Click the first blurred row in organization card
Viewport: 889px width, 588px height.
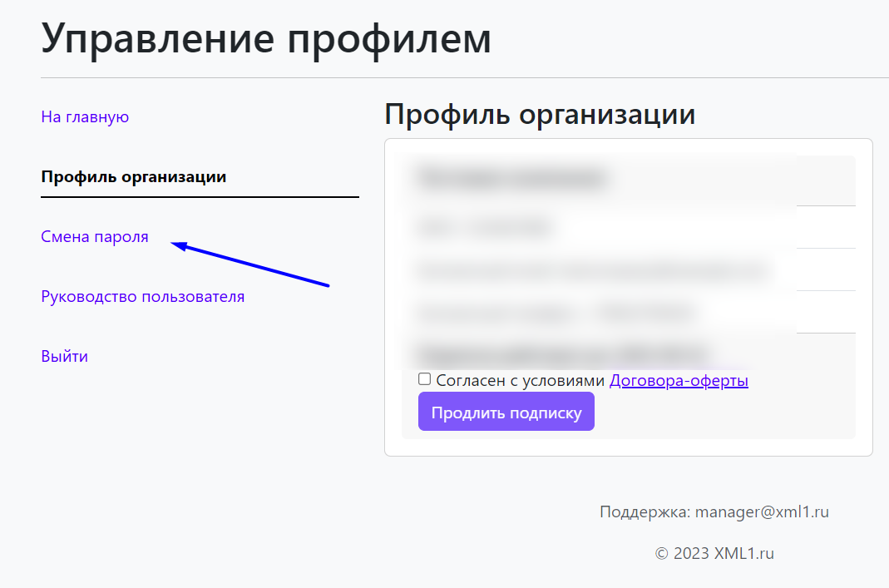[x=511, y=178]
